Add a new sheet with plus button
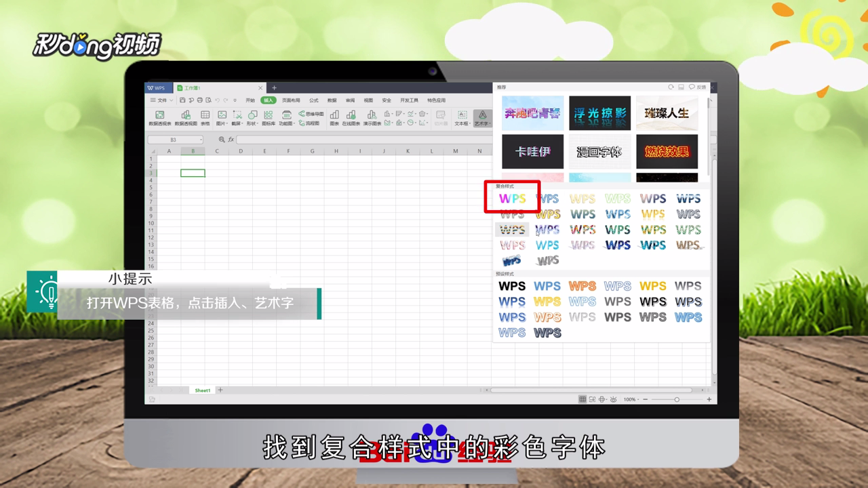The width and height of the screenshot is (868, 488). [220, 390]
